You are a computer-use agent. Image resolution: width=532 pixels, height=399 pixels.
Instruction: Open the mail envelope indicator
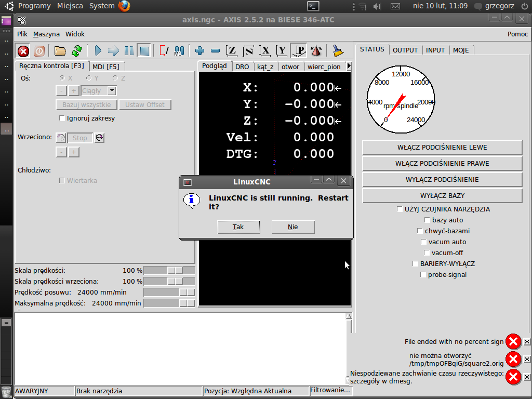coord(395,6)
